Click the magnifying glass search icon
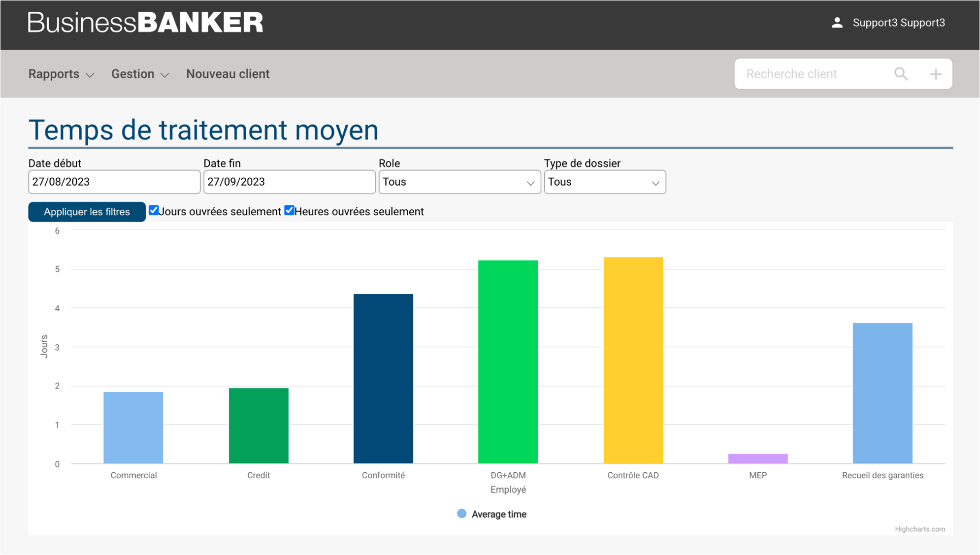980x555 pixels. point(901,74)
